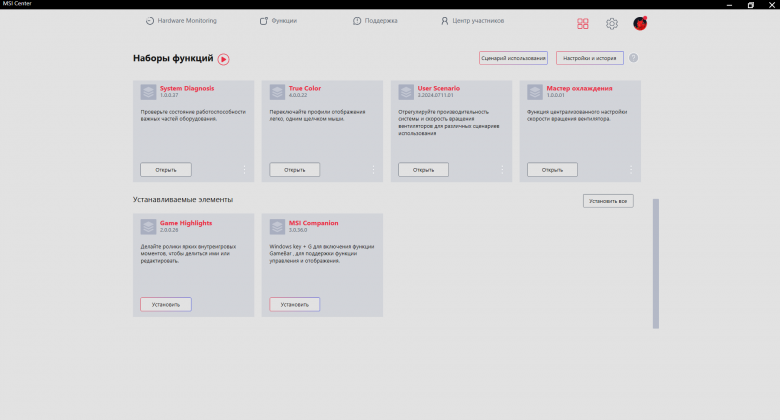The width and height of the screenshot is (780, 420).
Task: Click the MSI Companion description text
Action: point(322,253)
